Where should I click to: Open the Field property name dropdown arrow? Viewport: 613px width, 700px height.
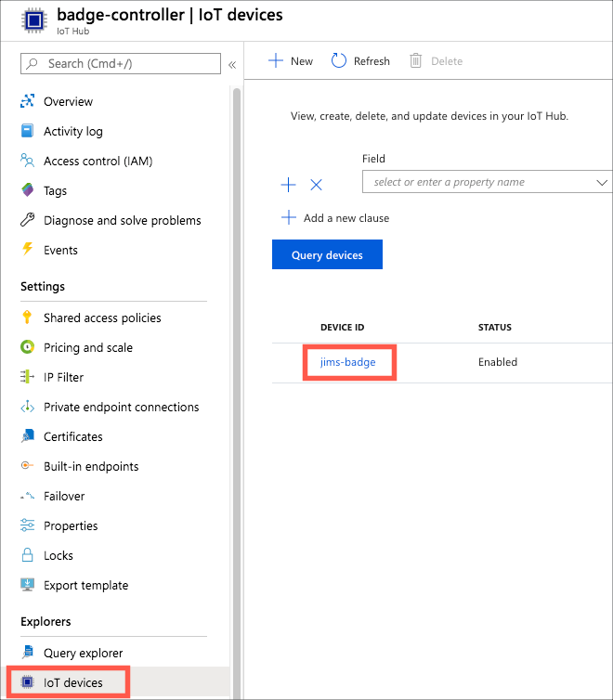[602, 182]
